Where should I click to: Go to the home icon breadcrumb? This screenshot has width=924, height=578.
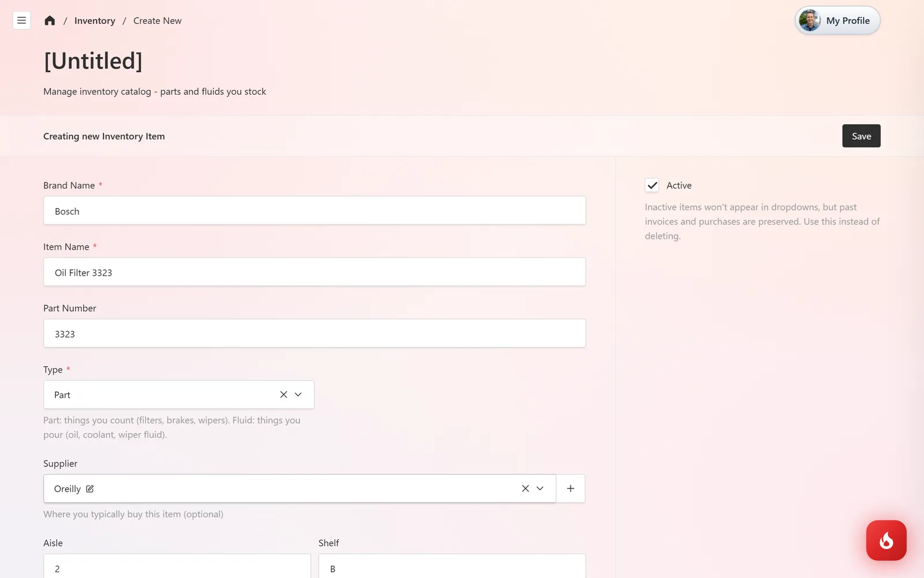click(50, 21)
